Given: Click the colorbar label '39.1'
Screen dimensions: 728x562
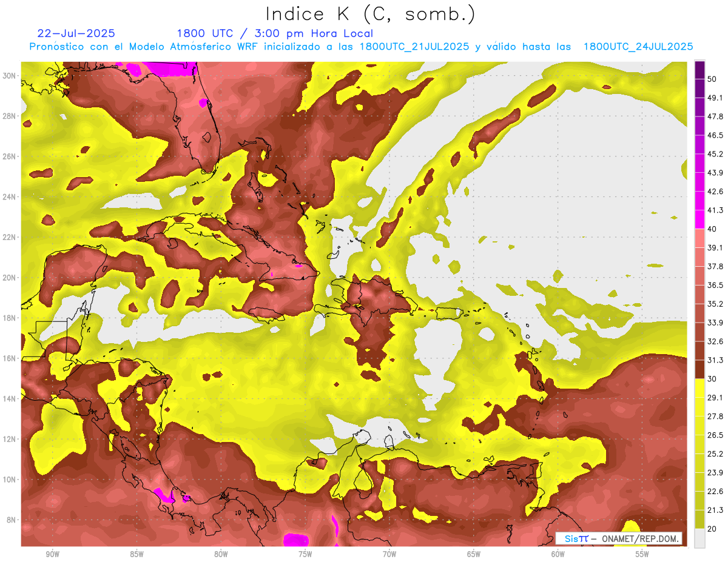Looking at the screenshot, I should pos(715,247).
